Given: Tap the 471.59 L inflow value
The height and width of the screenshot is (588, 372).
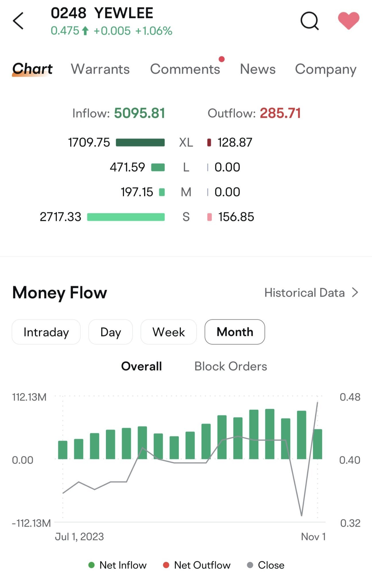Looking at the screenshot, I should (x=127, y=167).
